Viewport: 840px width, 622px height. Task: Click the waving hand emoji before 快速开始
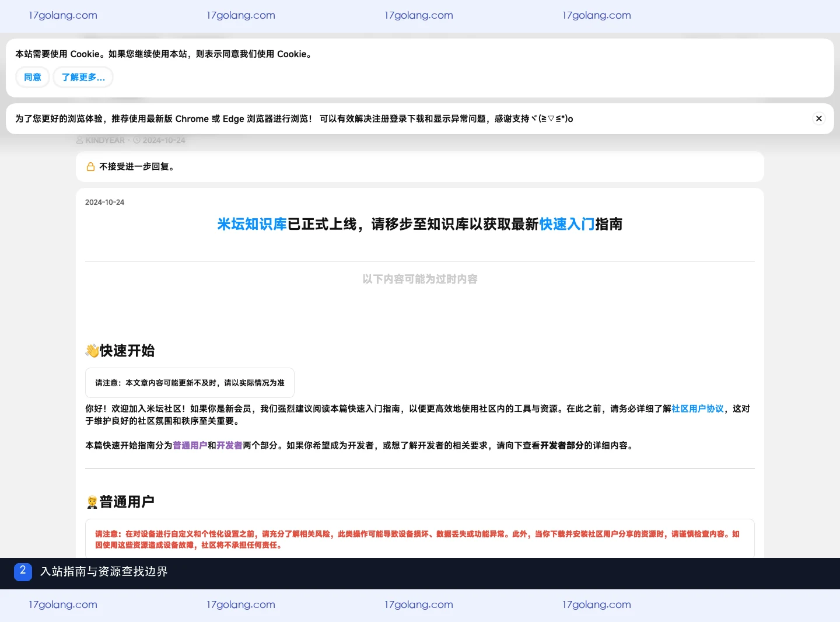92,351
